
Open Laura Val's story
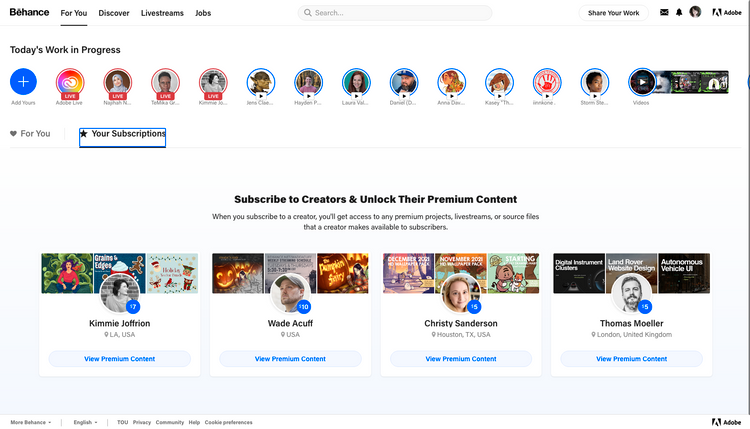pos(356,82)
